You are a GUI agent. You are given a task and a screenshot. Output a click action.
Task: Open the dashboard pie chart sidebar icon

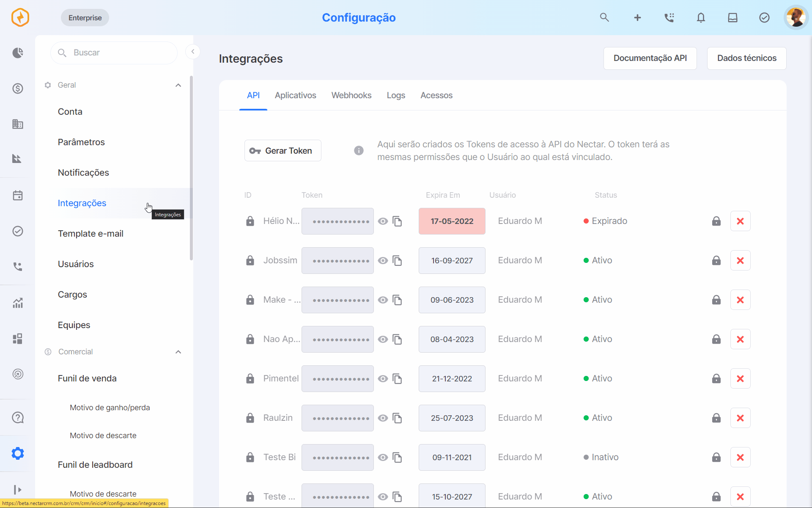(18, 53)
